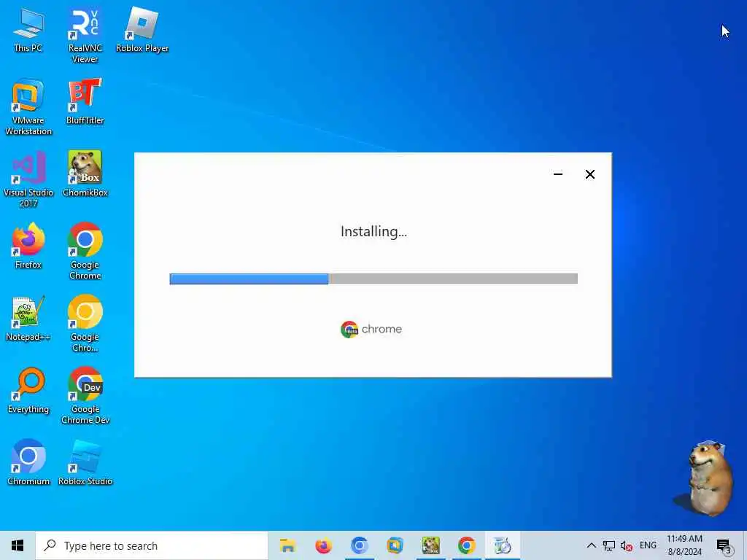Open Google Chrome from the taskbar
747x560 pixels.
466,545
